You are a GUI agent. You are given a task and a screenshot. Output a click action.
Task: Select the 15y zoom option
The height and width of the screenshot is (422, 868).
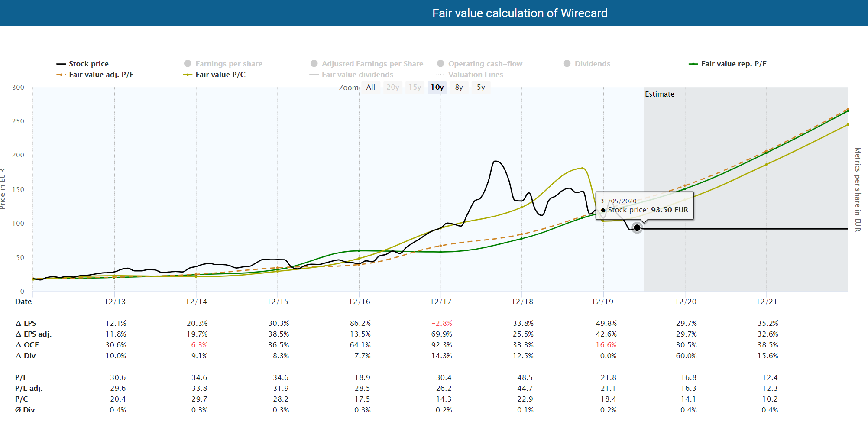tap(415, 87)
